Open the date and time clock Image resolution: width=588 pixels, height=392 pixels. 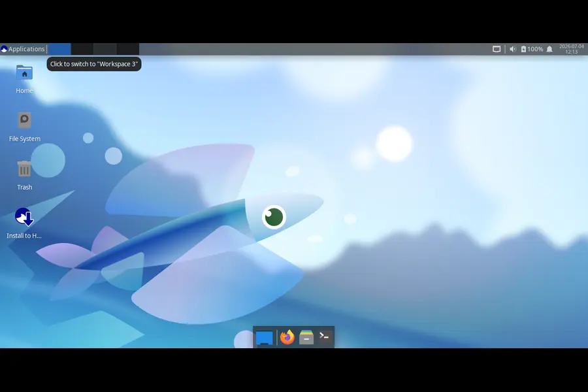point(572,49)
